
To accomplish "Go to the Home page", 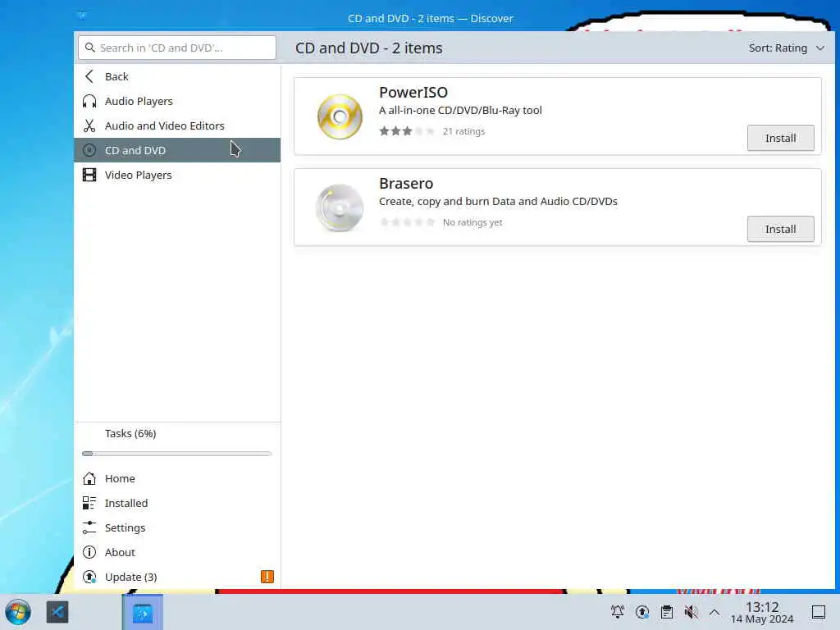I will 177,478.
